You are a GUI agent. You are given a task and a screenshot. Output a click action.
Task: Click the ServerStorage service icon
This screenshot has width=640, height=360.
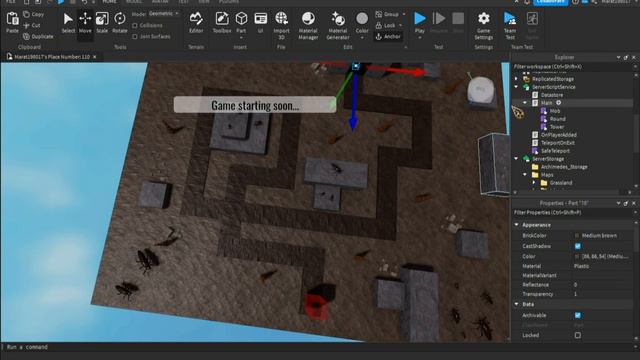(527, 159)
